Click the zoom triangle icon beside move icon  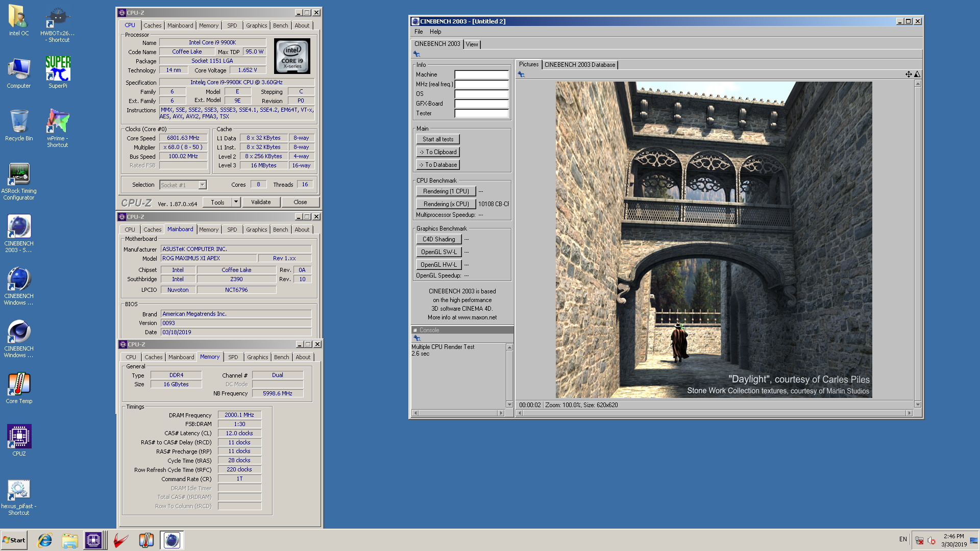917,74
